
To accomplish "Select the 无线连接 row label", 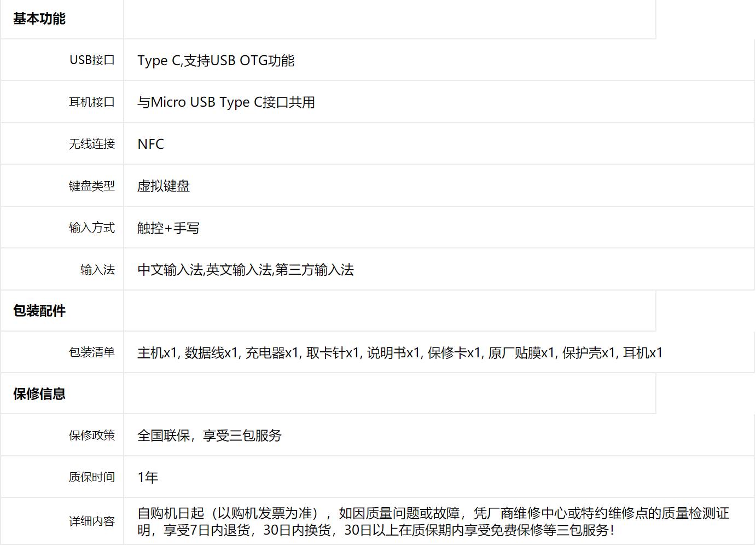I will click(92, 143).
